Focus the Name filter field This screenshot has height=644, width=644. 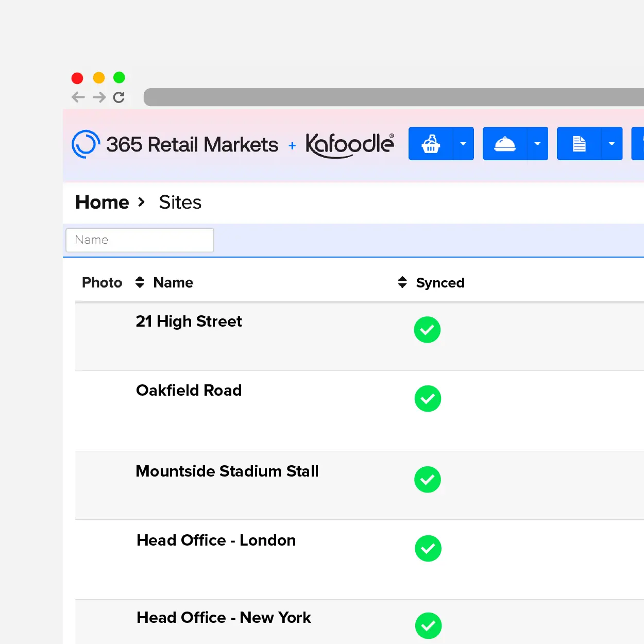140,240
